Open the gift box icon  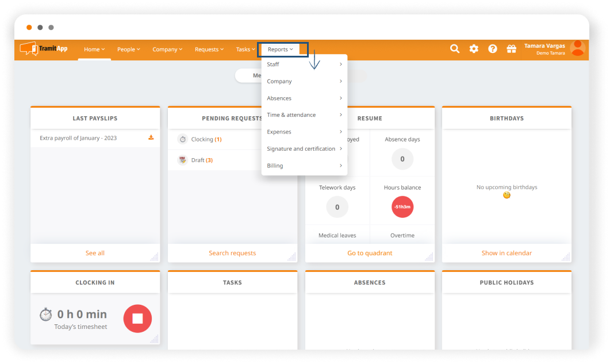pyautogui.click(x=511, y=49)
